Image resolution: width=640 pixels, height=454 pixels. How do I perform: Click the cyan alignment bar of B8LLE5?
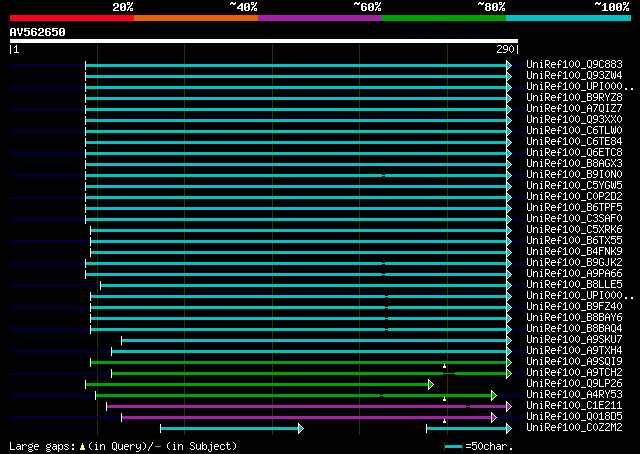(304, 285)
